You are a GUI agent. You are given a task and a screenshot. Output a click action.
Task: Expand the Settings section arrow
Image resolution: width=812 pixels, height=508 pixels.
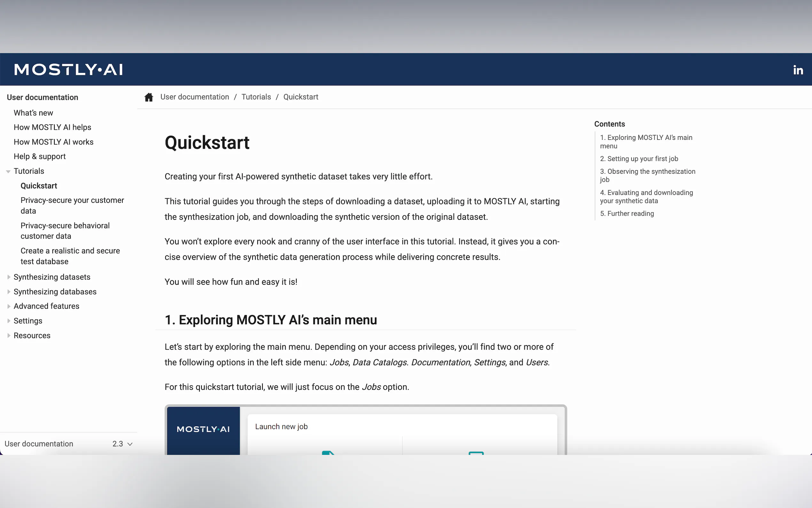tap(9, 321)
